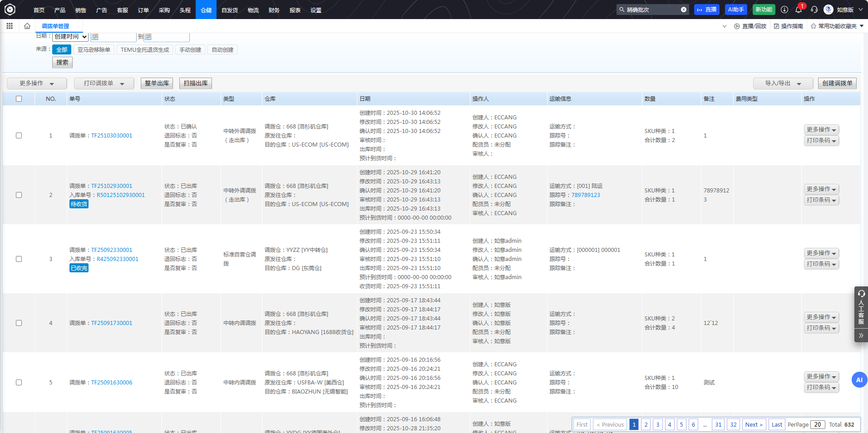Filter source by TEMU全托退货生成 tab

click(145, 50)
